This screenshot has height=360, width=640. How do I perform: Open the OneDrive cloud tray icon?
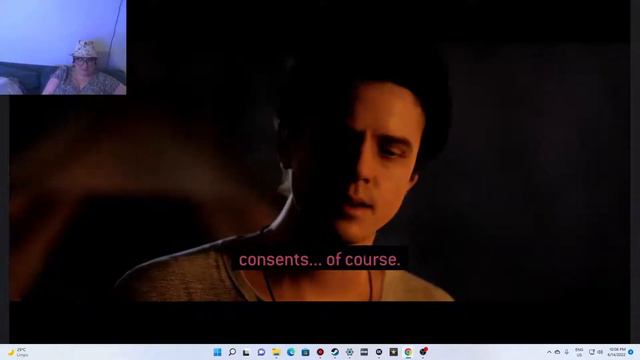point(557,352)
